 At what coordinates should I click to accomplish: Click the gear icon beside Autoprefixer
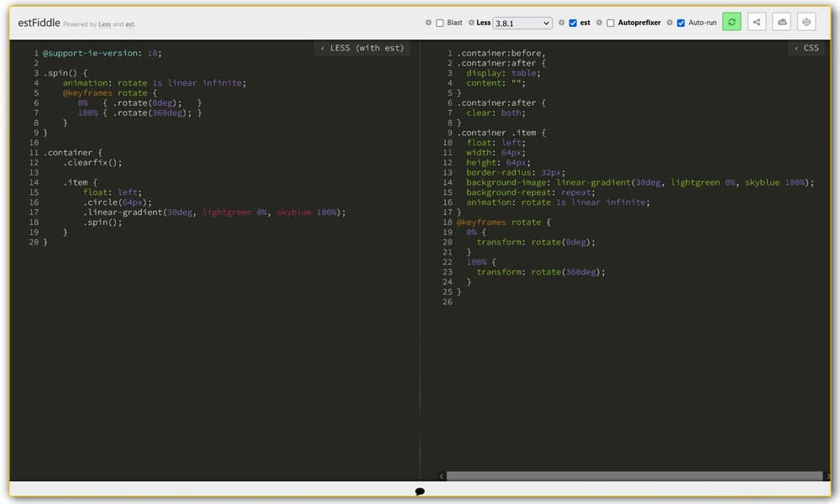[x=598, y=22]
